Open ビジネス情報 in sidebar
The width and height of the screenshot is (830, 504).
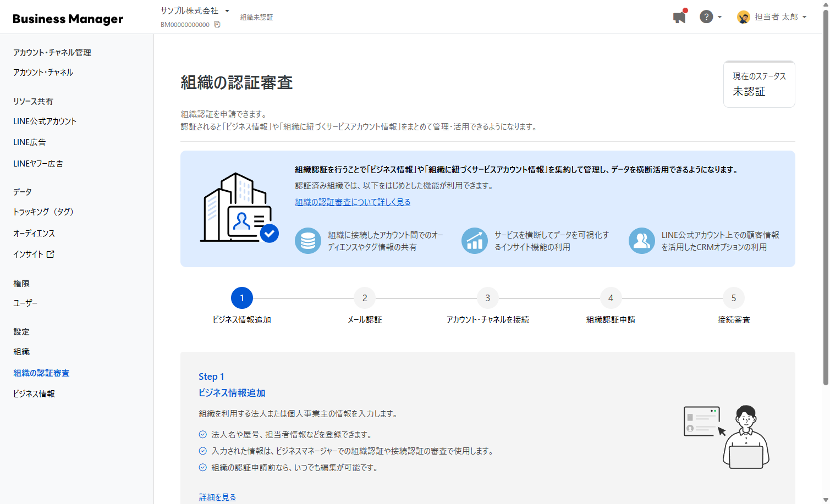click(x=34, y=394)
